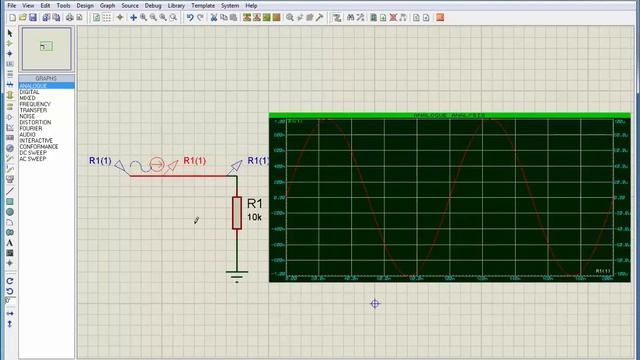Viewport: 640px width, 360px height.
Task: Select the Current Probe Mode tool
Action: [x=10, y=169]
